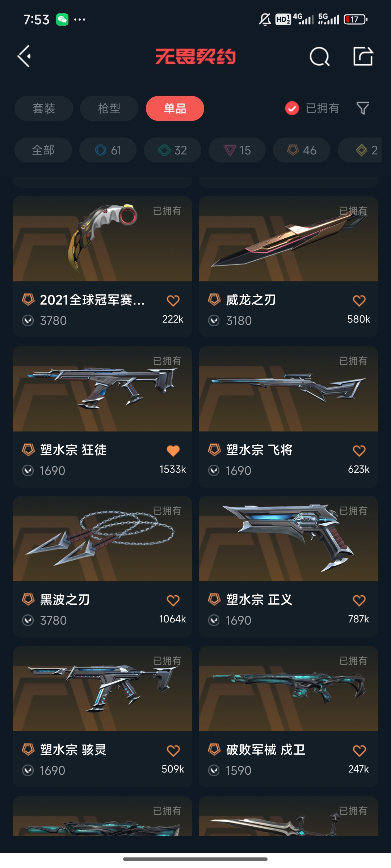This screenshot has width=391, height=868.
Task: Tap the share icon in header
Action: 363,56
